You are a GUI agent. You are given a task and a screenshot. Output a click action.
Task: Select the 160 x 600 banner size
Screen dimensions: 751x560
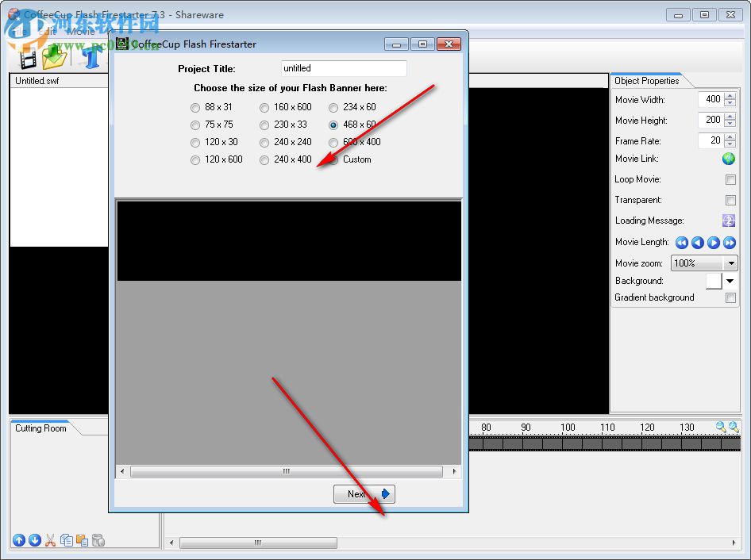click(x=264, y=108)
